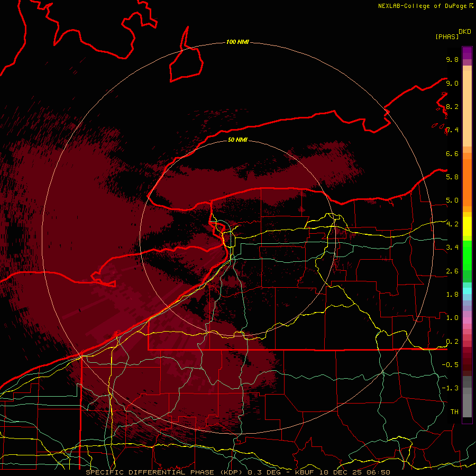
Task: Click the 6.6 value on the scale
Action: tap(452, 153)
